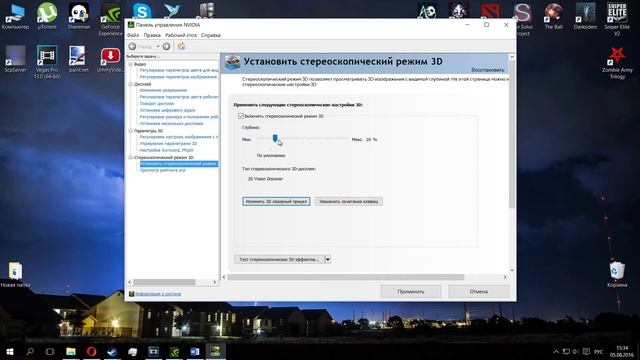Click the Back arrow toolbar icon
Image resolution: width=640 pixels, height=360 pixels.
pos(132,46)
